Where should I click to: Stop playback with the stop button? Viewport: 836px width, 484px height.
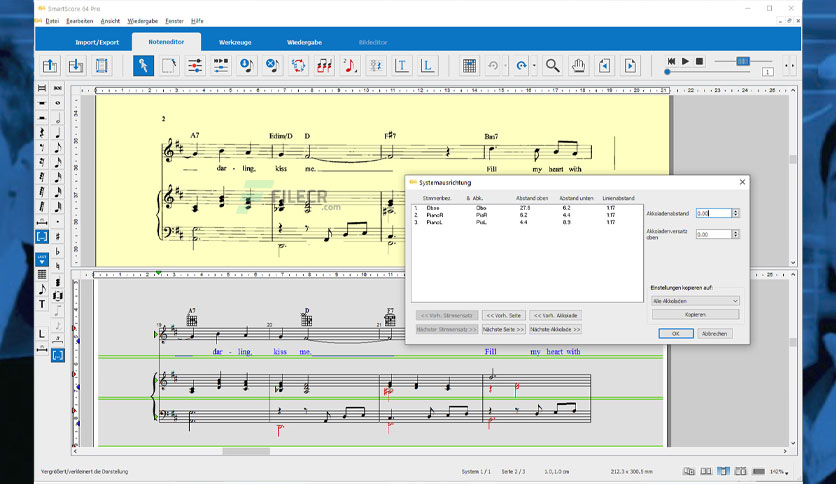coord(700,61)
